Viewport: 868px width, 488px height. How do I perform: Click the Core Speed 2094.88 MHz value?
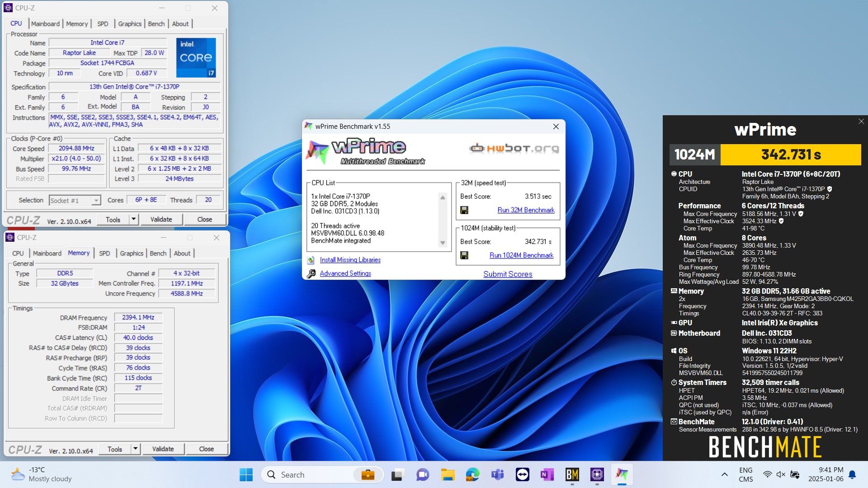tap(76, 148)
